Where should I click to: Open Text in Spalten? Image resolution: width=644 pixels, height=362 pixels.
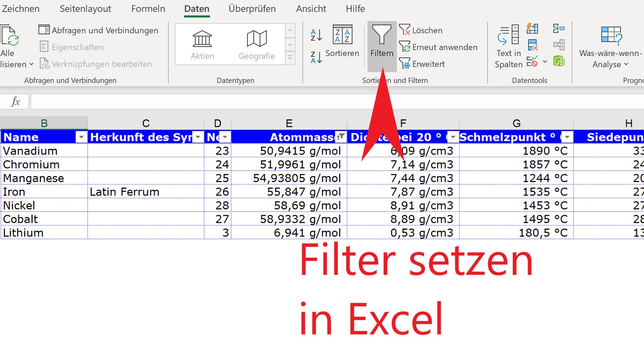[508, 47]
